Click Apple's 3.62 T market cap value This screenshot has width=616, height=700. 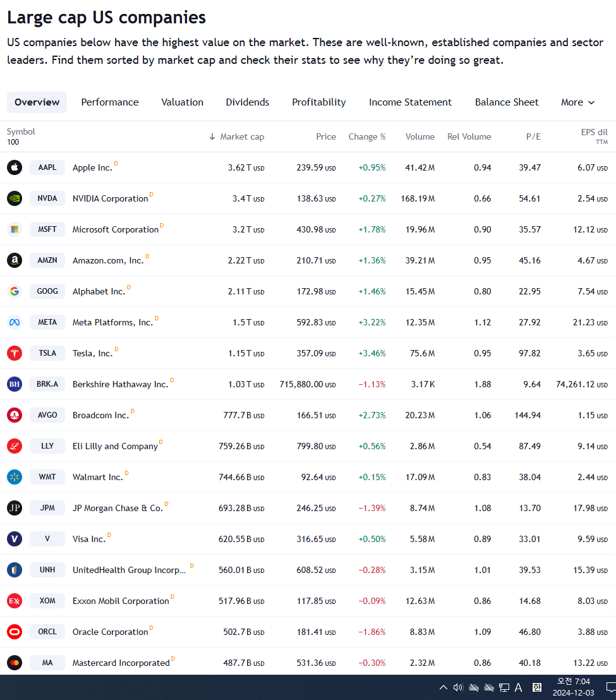tap(246, 168)
